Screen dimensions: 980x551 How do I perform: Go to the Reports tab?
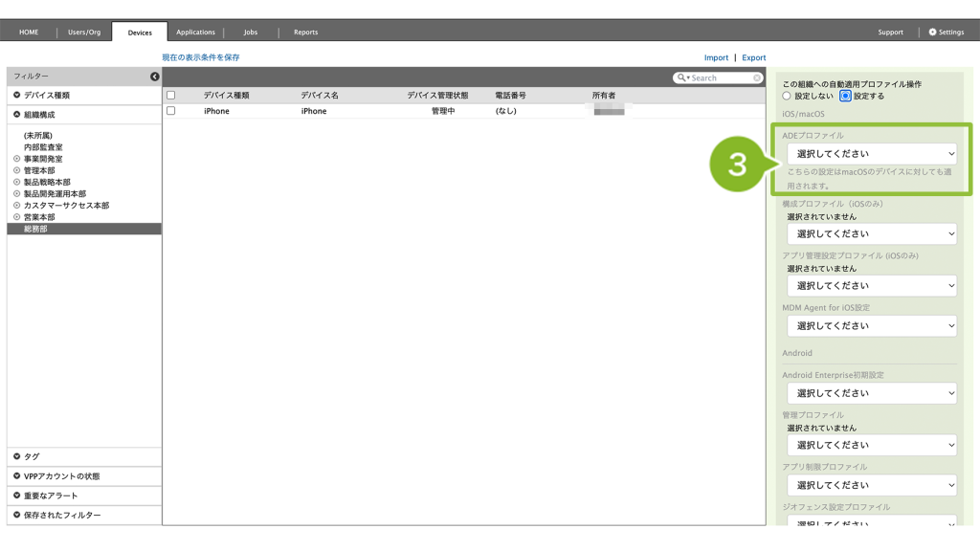305,33
